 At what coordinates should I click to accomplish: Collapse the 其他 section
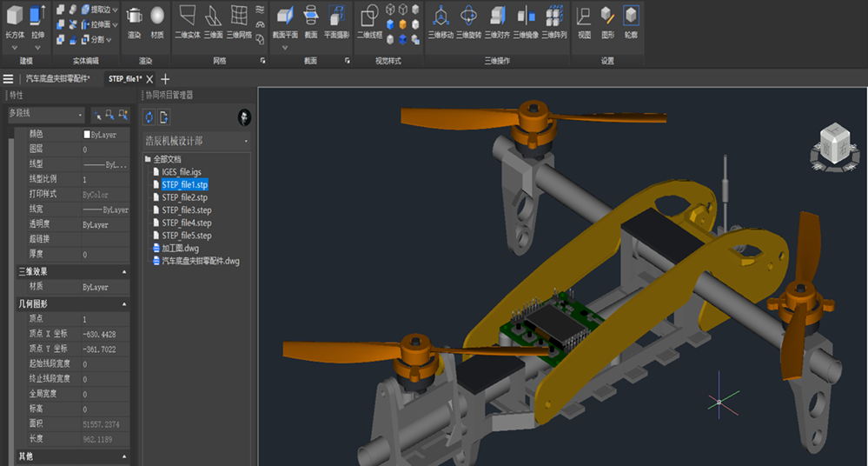[x=124, y=456]
